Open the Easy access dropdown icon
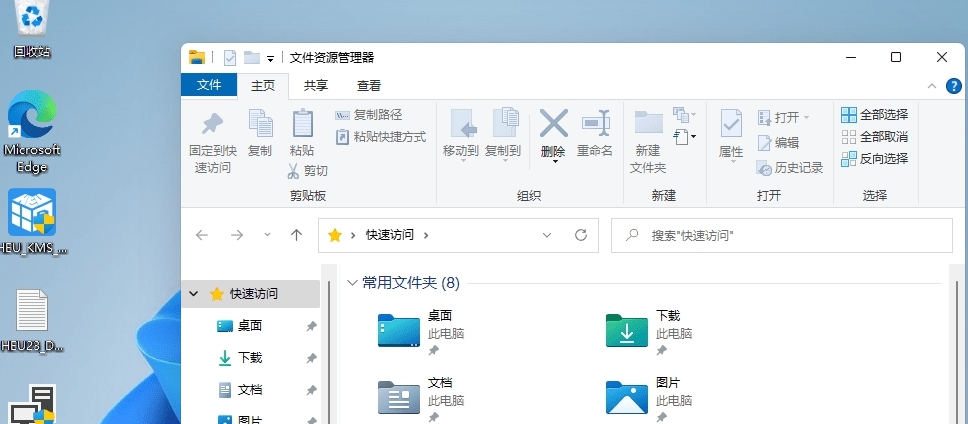This screenshot has height=424, width=968. click(x=685, y=136)
